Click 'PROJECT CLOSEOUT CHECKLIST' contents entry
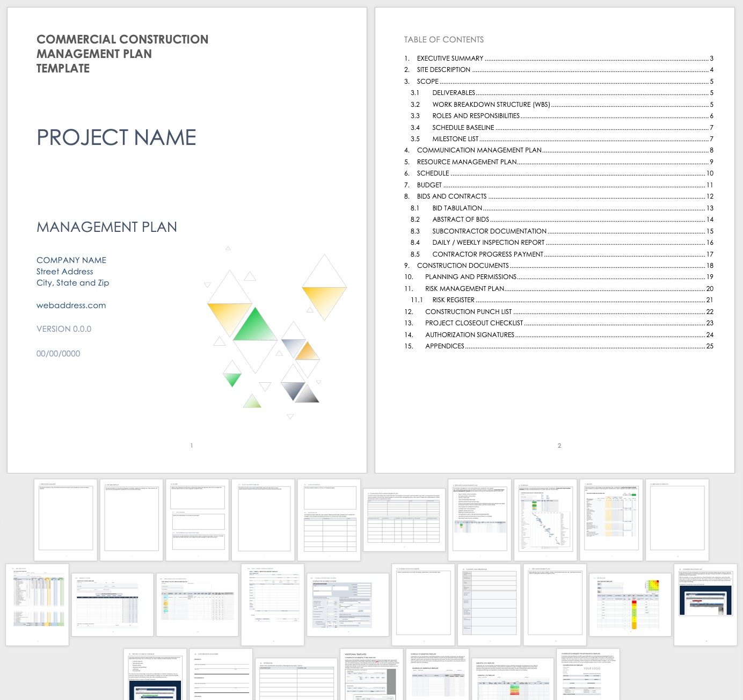 click(x=559, y=323)
